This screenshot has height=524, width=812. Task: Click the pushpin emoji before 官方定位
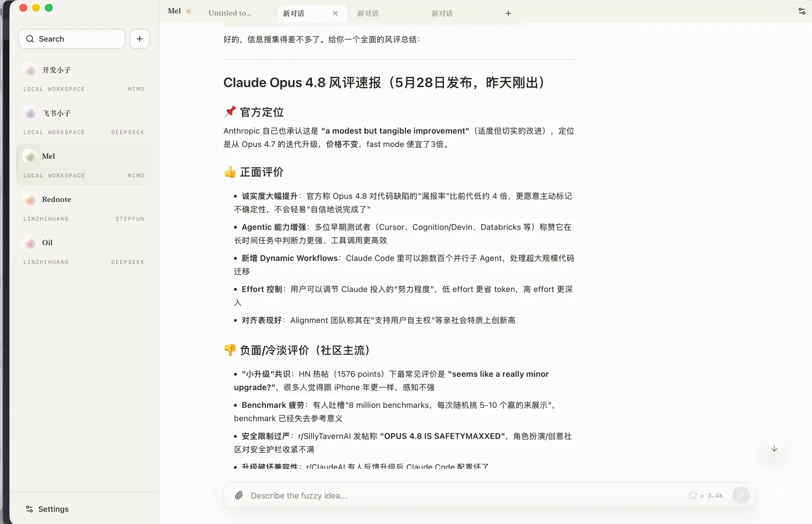pyautogui.click(x=230, y=111)
